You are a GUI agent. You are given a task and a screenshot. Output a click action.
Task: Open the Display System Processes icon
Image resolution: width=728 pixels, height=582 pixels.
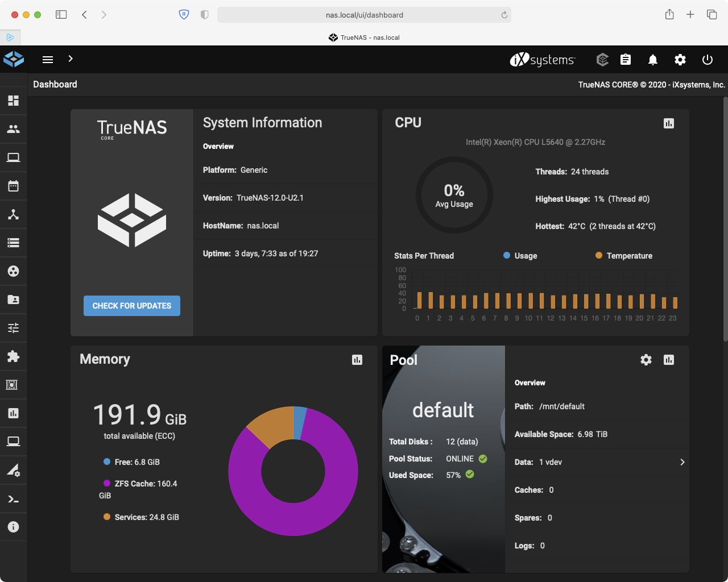click(13, 470)
